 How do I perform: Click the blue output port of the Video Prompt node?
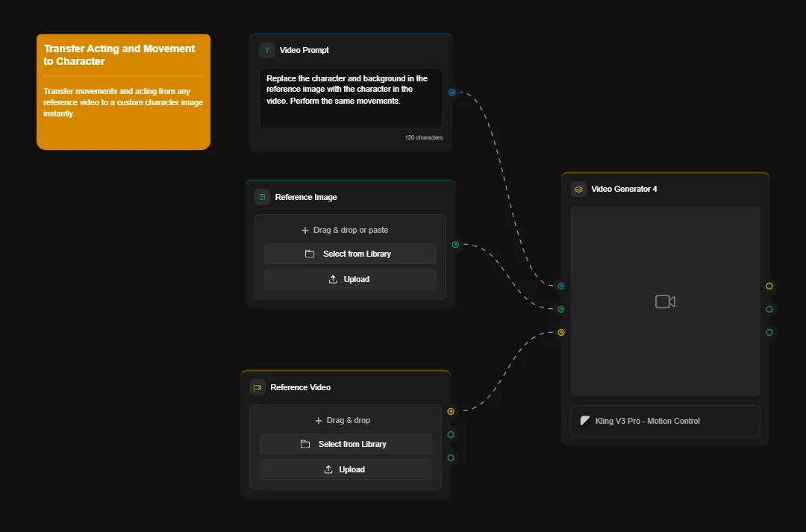tap(452, 93)
